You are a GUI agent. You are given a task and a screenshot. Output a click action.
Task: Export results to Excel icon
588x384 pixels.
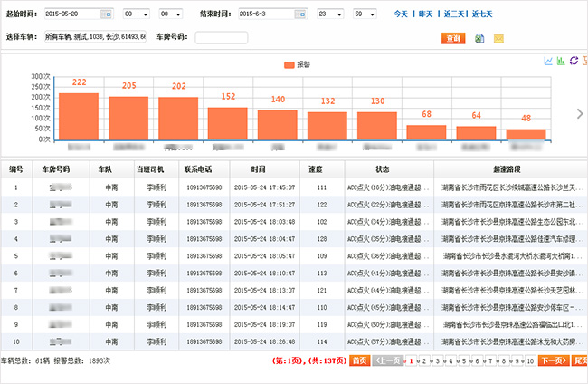tap(479, 38)
